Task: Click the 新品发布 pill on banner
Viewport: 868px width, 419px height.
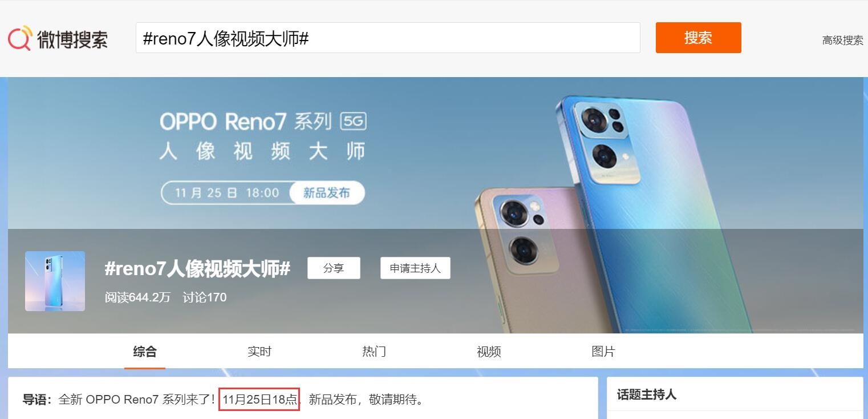Action: click(x=327, y=193)
